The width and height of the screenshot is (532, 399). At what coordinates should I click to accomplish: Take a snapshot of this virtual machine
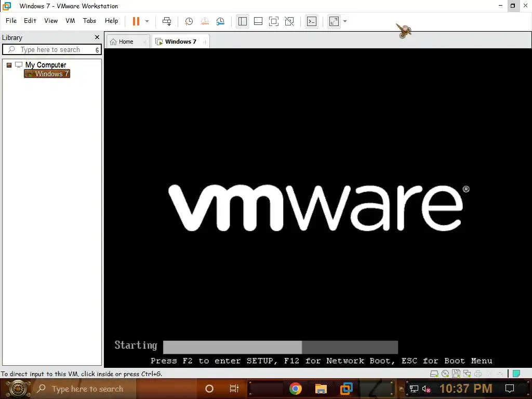click(x=189, y=21)
